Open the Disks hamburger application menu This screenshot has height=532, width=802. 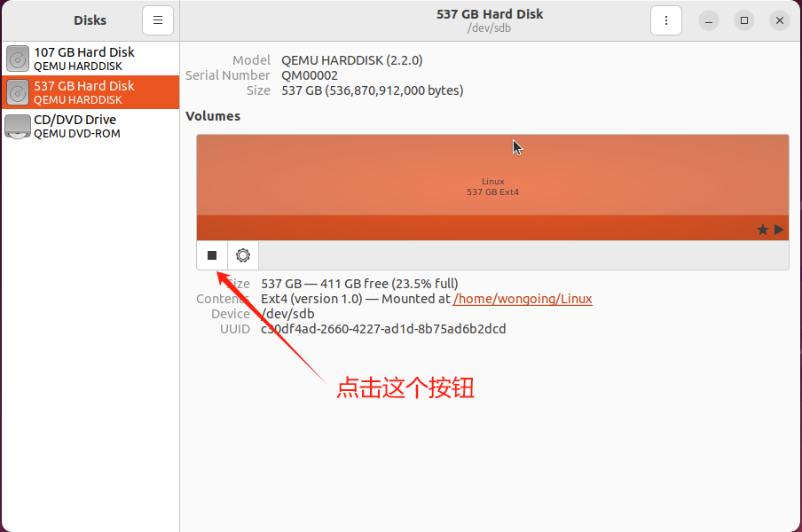tap(158, 20)
